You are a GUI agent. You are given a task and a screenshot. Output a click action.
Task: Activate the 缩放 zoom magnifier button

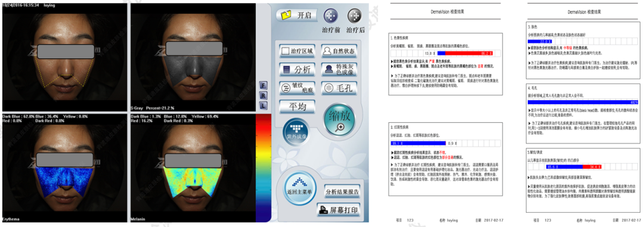point(340,119)
